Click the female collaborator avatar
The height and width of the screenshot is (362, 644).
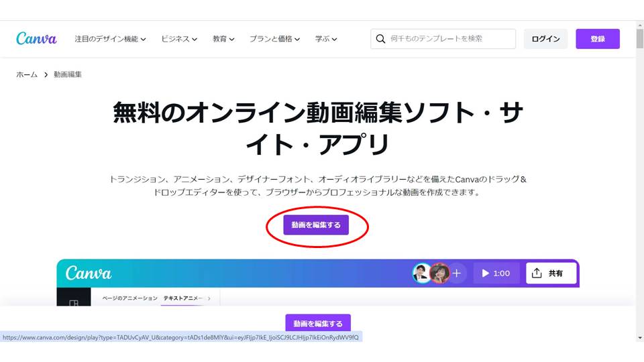coord(440,274)
